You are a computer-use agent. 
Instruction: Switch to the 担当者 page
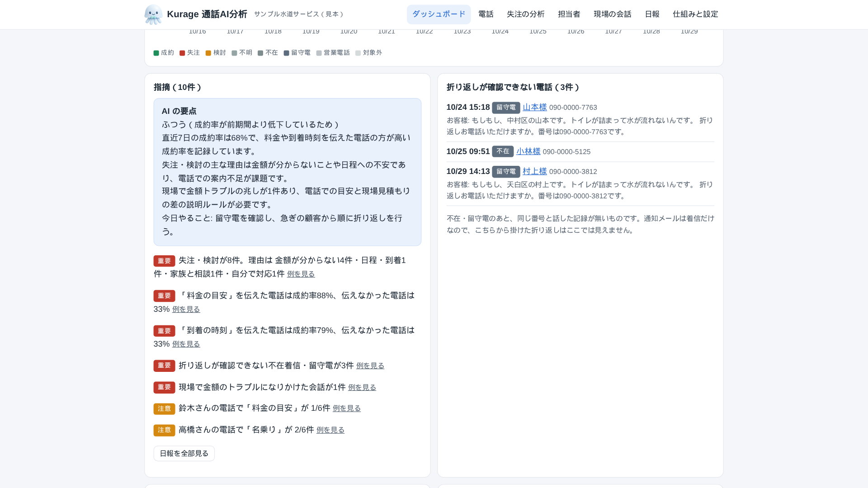[569, 14]
